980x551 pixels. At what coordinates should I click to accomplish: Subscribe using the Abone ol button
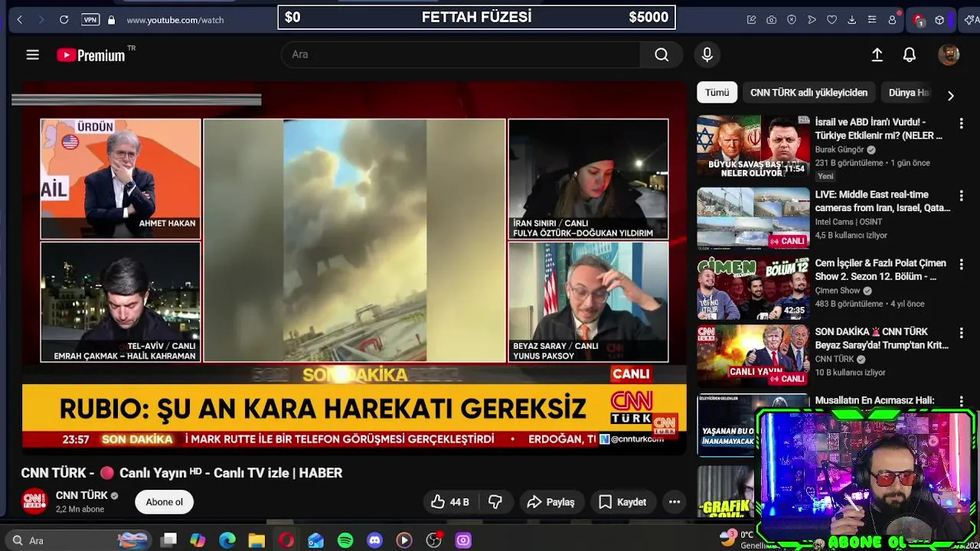coord(165,502)
